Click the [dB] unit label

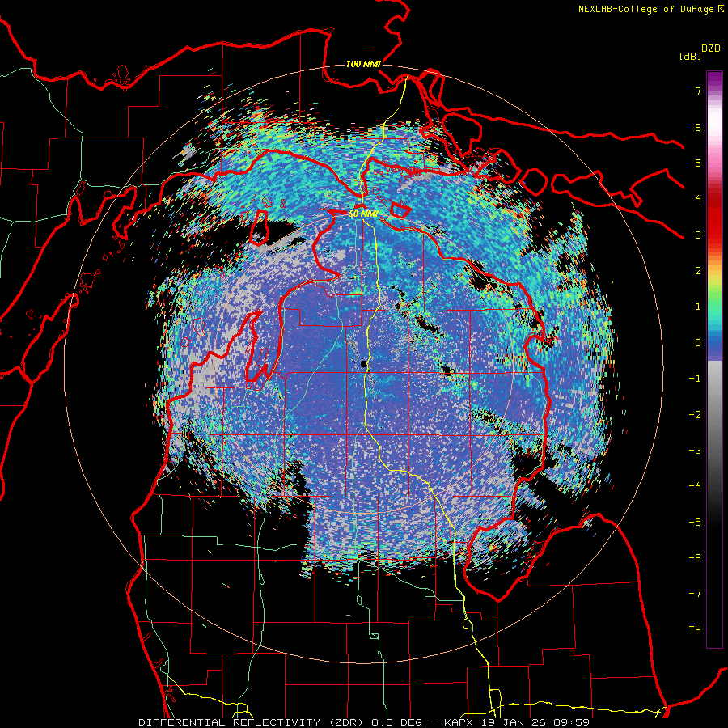(690, 56)
